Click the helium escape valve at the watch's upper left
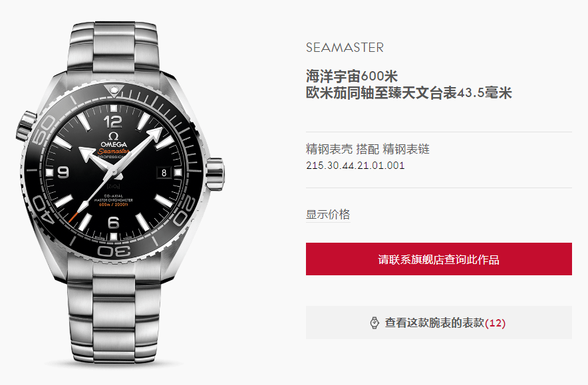588x385 pixels. pyautogui.click(x=27, y=127)
